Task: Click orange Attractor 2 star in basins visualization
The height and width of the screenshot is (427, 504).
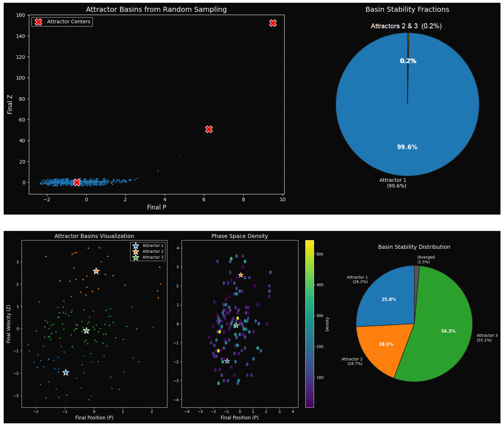Action: tap(96, 271)
